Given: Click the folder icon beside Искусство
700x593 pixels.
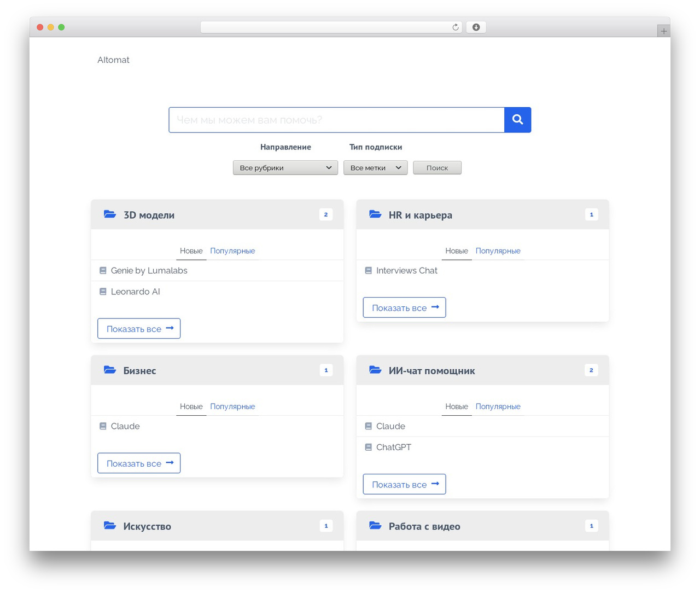Looking at the screenshot, I should tap(110, 526).
